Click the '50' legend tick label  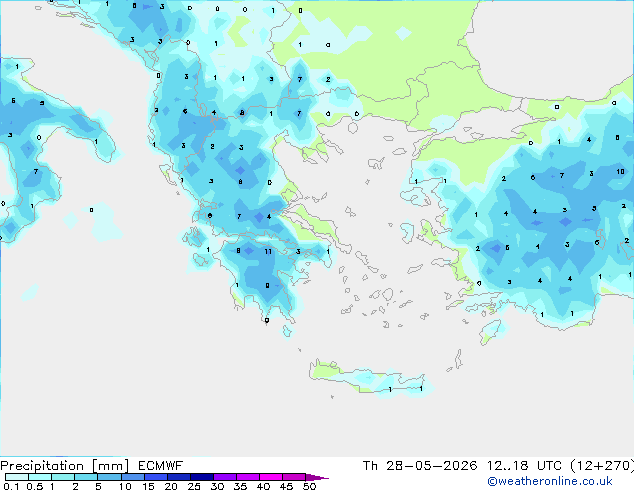pos(309,486)
